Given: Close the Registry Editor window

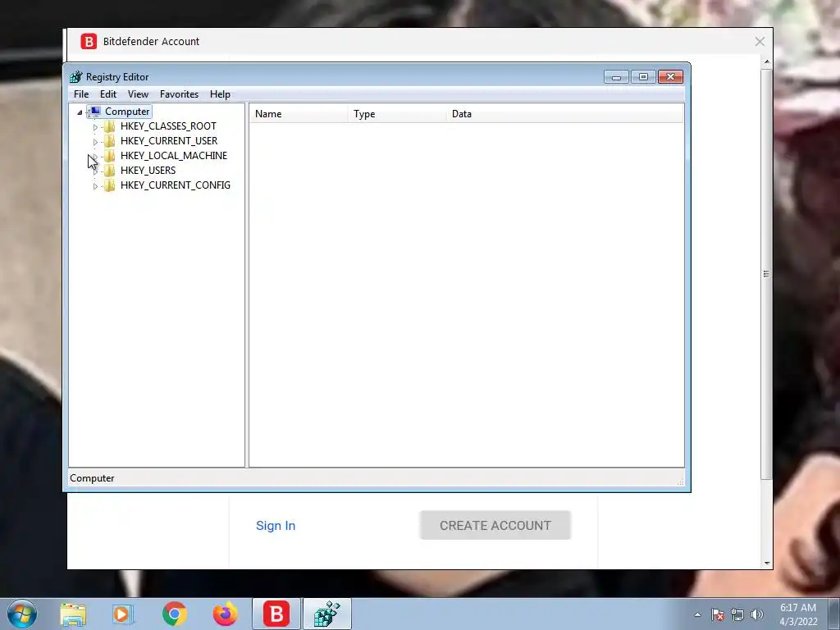Looking at the screenshot, I should pyautogui.click(x=670, y=77).
